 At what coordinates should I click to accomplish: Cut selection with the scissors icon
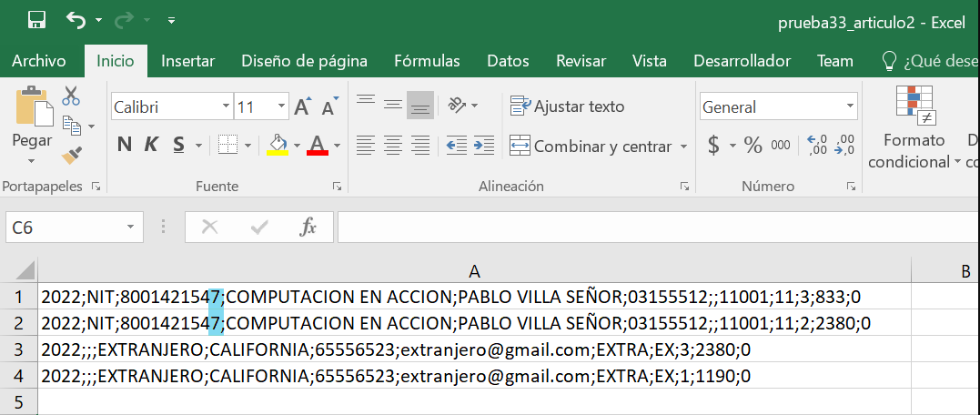71,96
